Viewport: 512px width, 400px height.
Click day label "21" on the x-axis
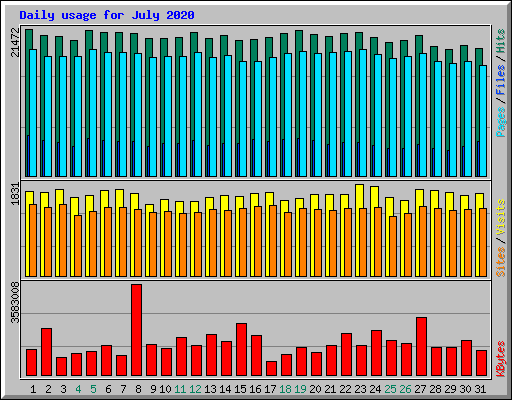click(x=330, y=389)
